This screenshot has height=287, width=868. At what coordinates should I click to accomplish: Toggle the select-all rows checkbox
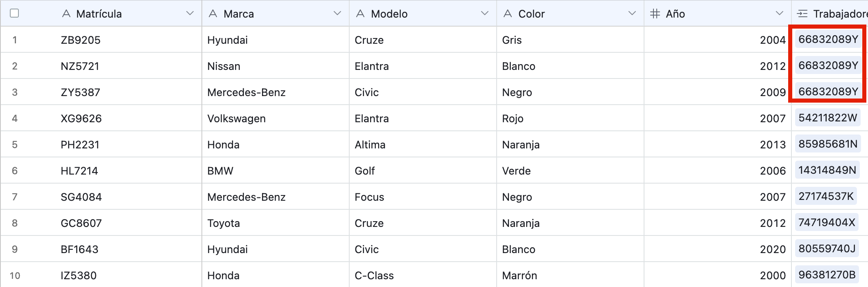click(14, 13)
